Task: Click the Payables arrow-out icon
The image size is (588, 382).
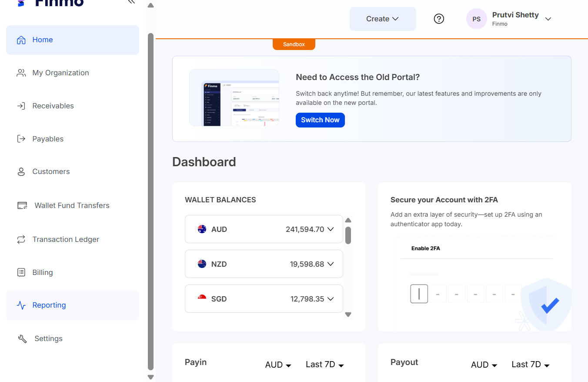Action: 21,139
